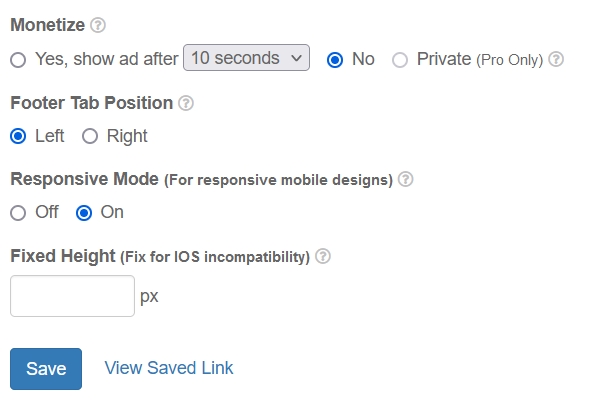
Task: Open the '10 seconds' ad delay dropdown
Action: click(246, 59)
